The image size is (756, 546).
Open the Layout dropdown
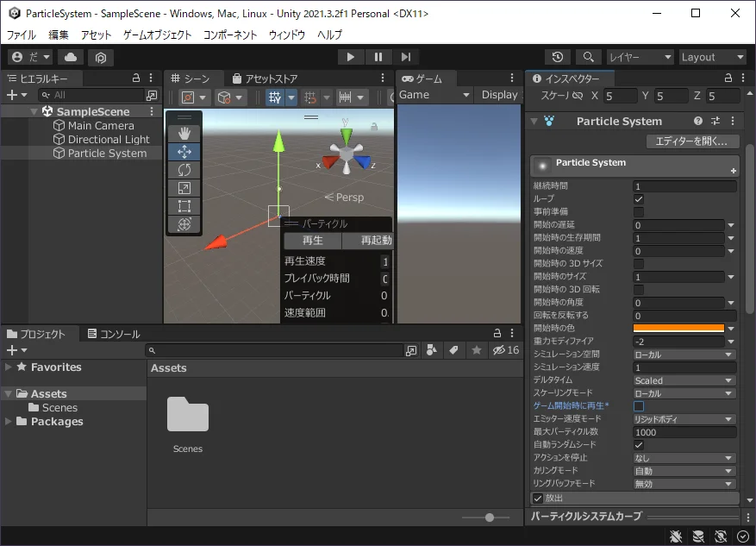point(713,57)
